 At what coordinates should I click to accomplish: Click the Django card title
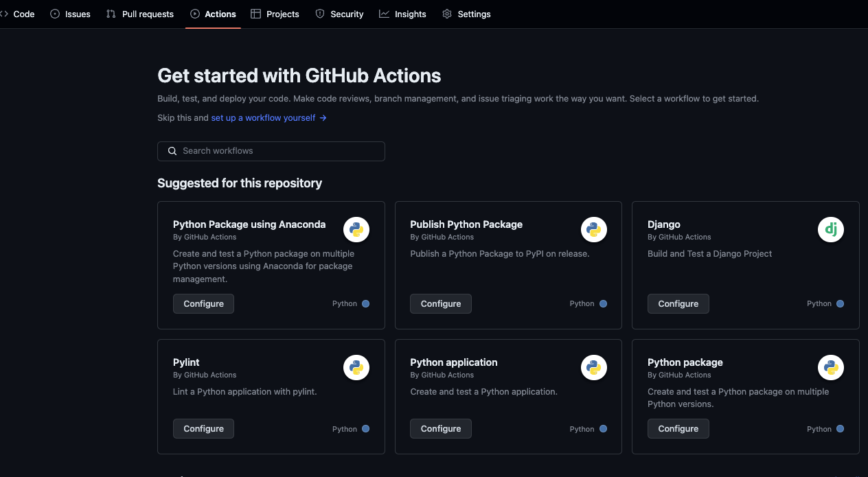click(x=664, y=224)
